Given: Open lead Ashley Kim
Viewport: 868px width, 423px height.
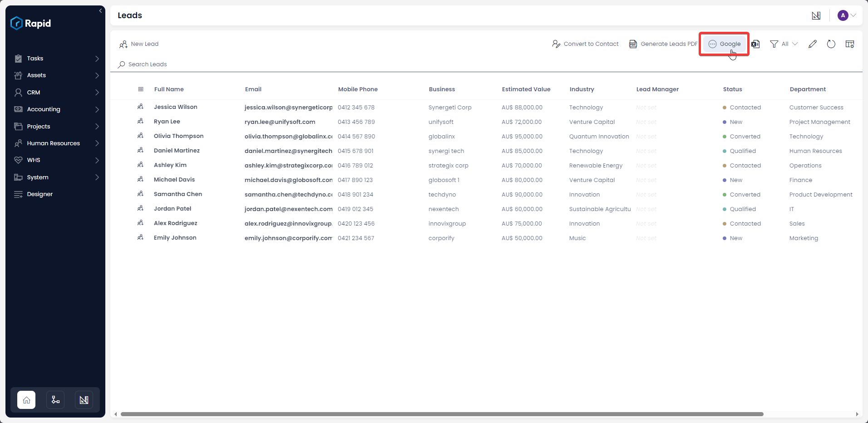Looking at the screenshot, I should pyautogui.click(x=170, y=165).
